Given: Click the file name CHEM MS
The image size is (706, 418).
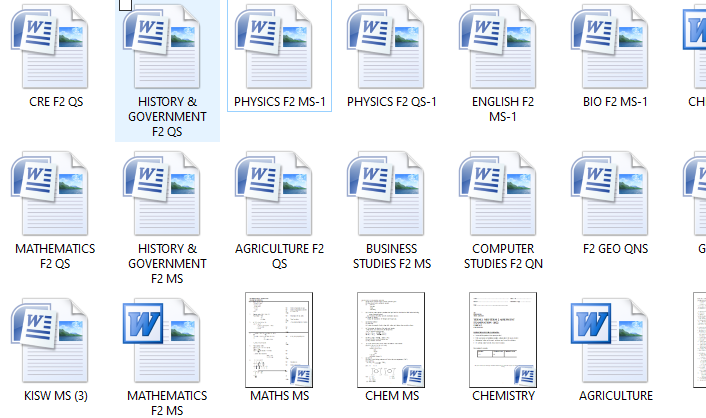Looking at the screenshot, I should 392,395.
